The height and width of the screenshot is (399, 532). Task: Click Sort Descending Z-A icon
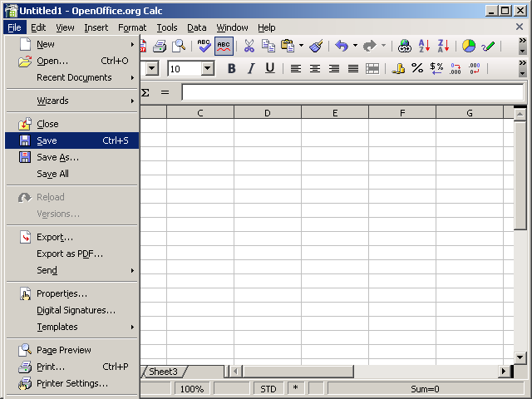[x=443, y=46]
